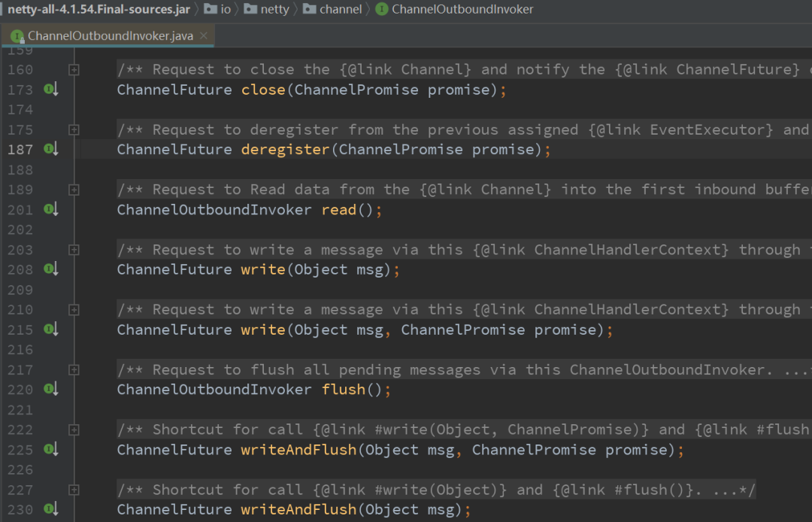Click the flush method name
The height and width of the screenshot is (522, 812).
[344, 390]
